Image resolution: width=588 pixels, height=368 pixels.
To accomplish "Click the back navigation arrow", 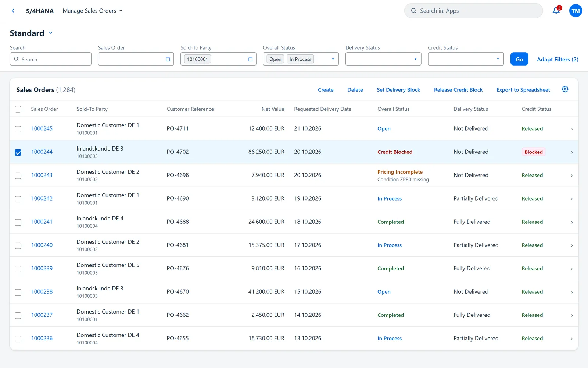I will pyautogui.click(x=13, y=11).
